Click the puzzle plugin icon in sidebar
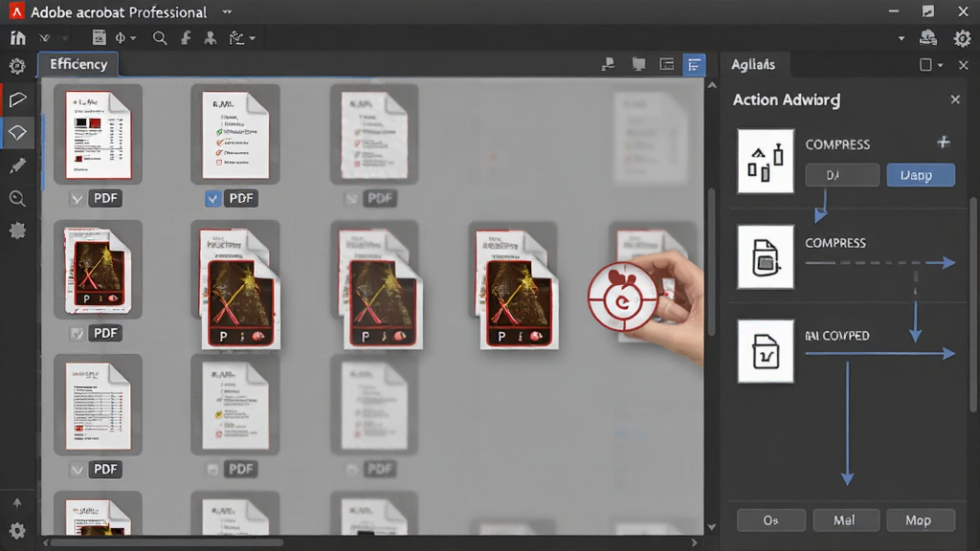This screenshot has width=980, height=551. click(x=17, y=231)
